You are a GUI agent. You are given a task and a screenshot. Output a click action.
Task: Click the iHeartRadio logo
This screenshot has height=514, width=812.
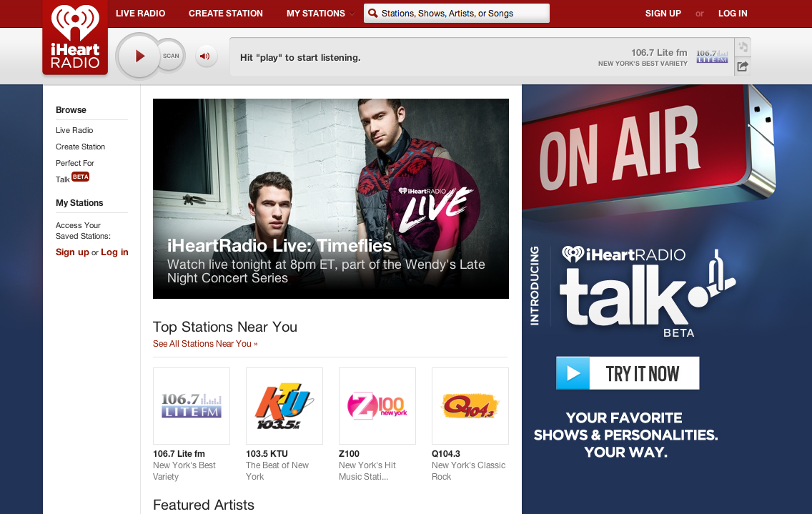(75, 37)
